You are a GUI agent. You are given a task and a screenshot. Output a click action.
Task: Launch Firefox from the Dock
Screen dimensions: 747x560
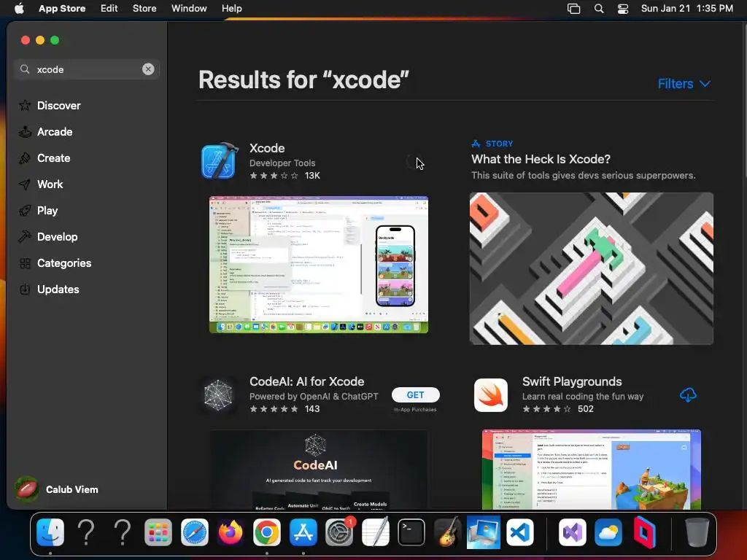coord(231,532)
